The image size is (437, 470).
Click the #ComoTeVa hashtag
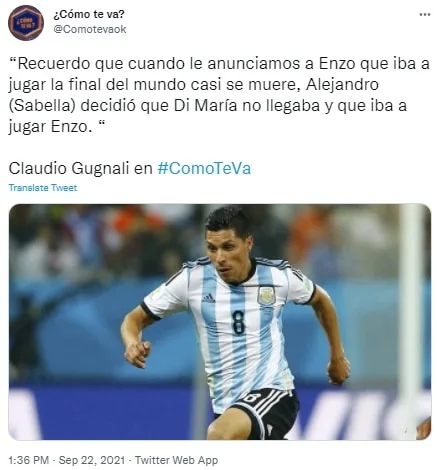coord(204,168)
